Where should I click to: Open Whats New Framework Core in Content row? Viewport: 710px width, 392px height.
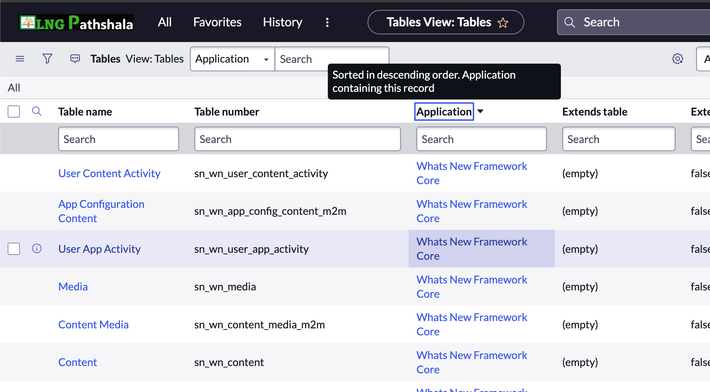tap(472, 362)
